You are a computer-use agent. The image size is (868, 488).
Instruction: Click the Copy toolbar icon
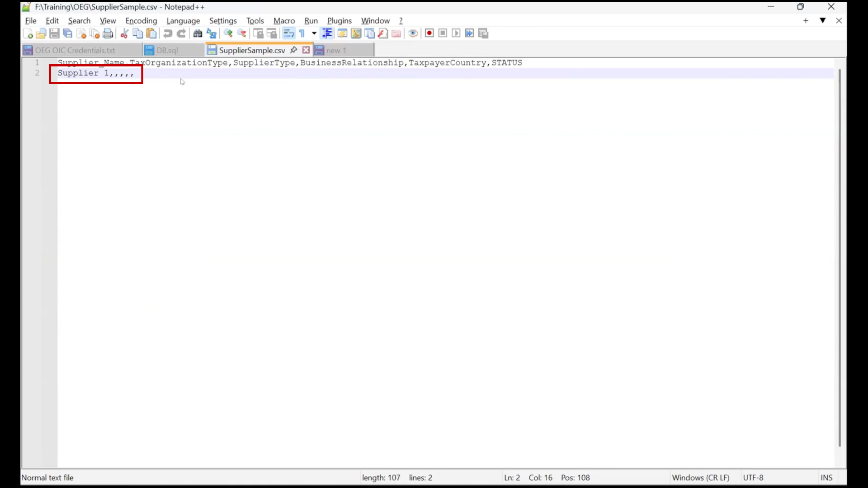pos(138,33)
